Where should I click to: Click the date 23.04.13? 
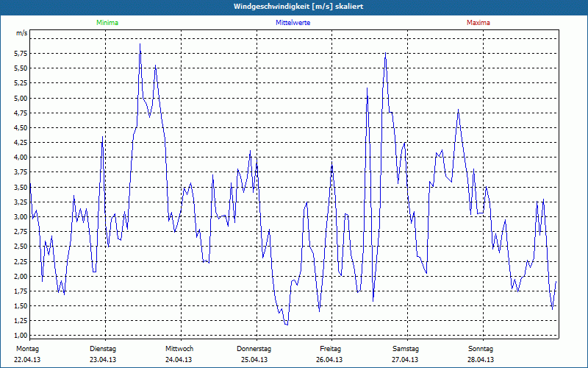[103, 360]
